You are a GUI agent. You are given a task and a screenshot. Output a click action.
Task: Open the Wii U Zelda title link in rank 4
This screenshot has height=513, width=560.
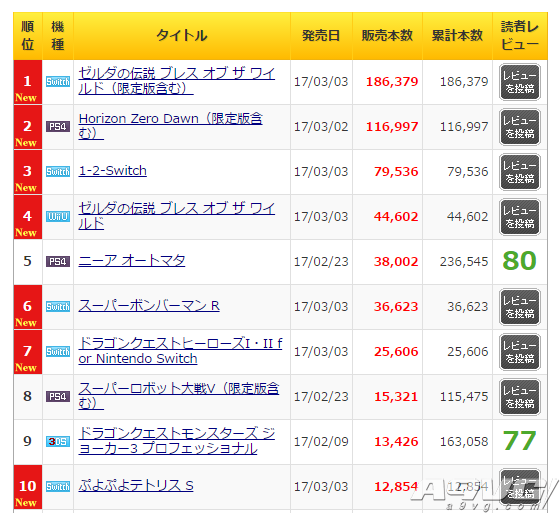[176, 216]
